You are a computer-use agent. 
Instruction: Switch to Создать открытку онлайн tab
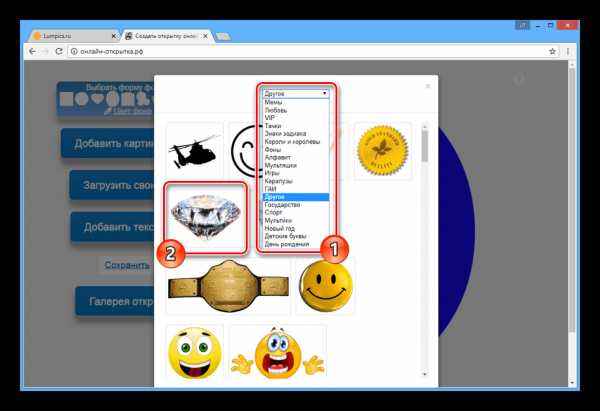[x=165, y=36]
